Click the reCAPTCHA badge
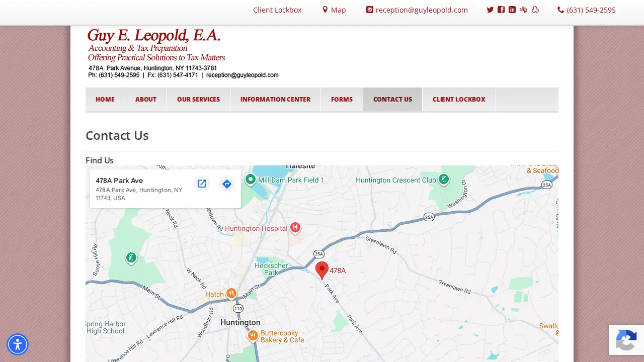This screenshot has height=362, width=644. 626,340
